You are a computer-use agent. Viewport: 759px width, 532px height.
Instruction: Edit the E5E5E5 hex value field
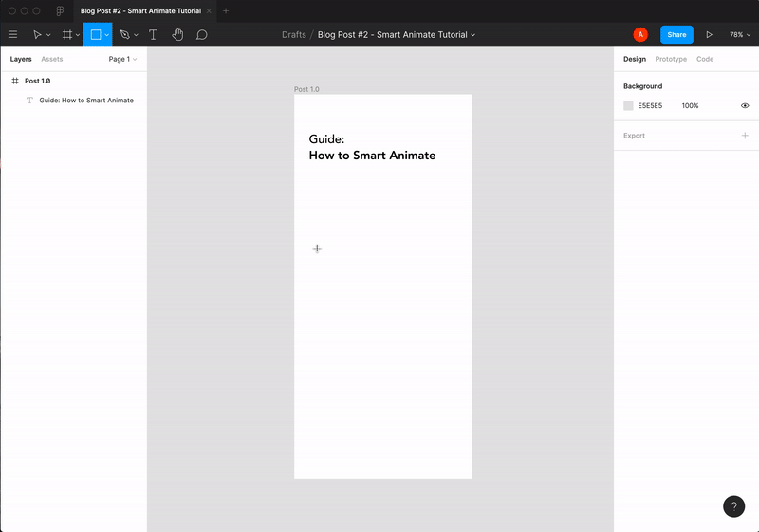tap(650, 105)
